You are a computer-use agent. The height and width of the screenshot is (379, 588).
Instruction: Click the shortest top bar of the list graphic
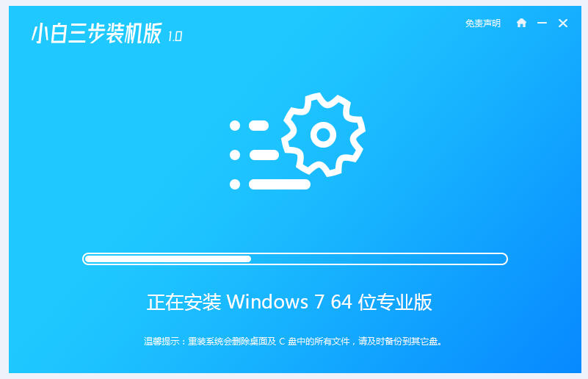(258, 126)
